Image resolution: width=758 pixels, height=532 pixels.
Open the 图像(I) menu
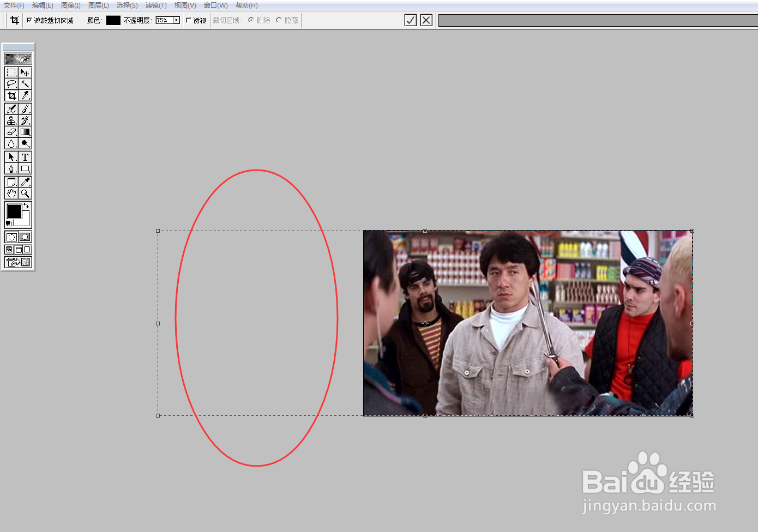71,5
